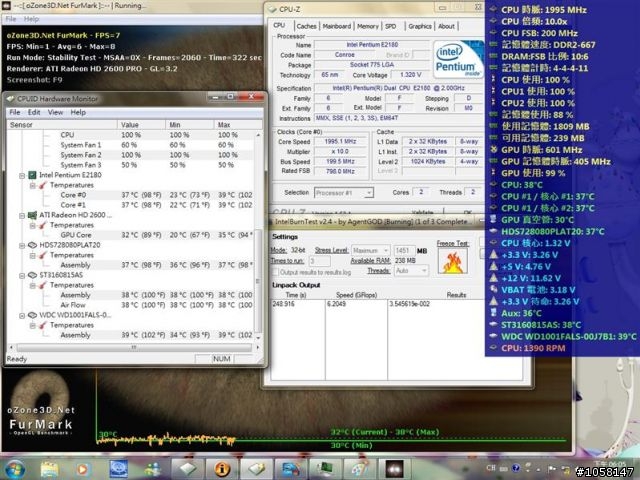Switch to Graphics tab in CPU-Z
640x480 pixels.
[420, 26]
